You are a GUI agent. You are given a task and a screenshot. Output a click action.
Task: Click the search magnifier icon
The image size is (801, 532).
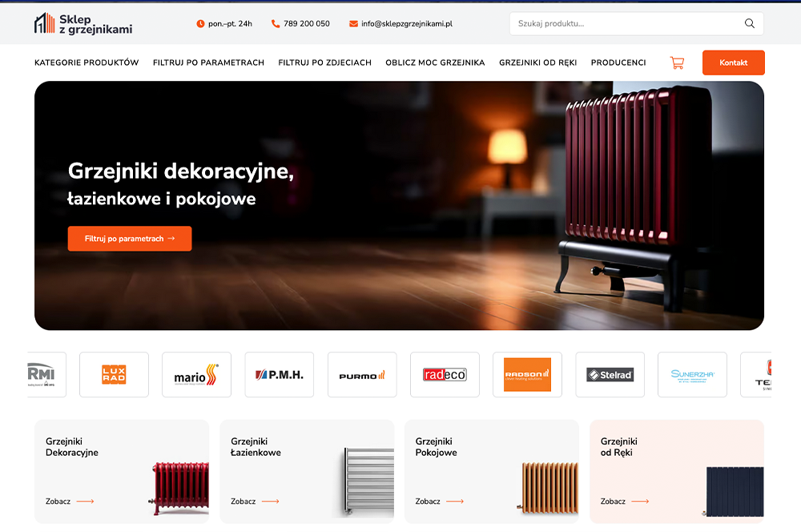click(749, 24)
